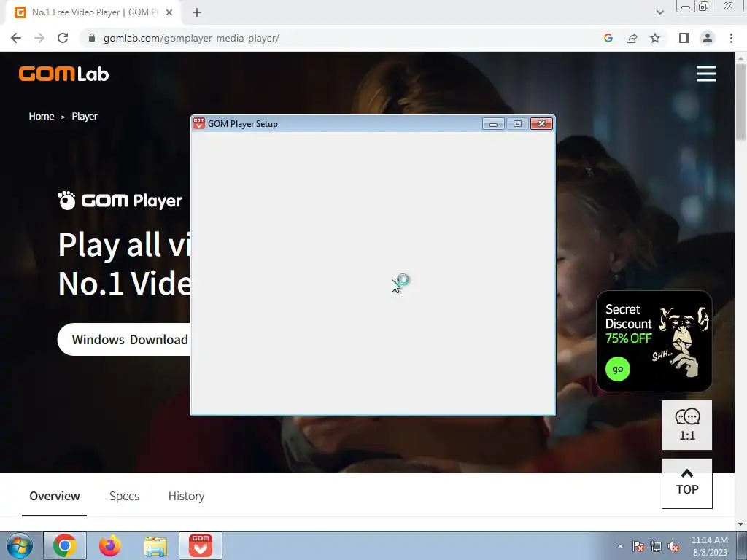Select GOM installer taskbar icon

(201, 545)
